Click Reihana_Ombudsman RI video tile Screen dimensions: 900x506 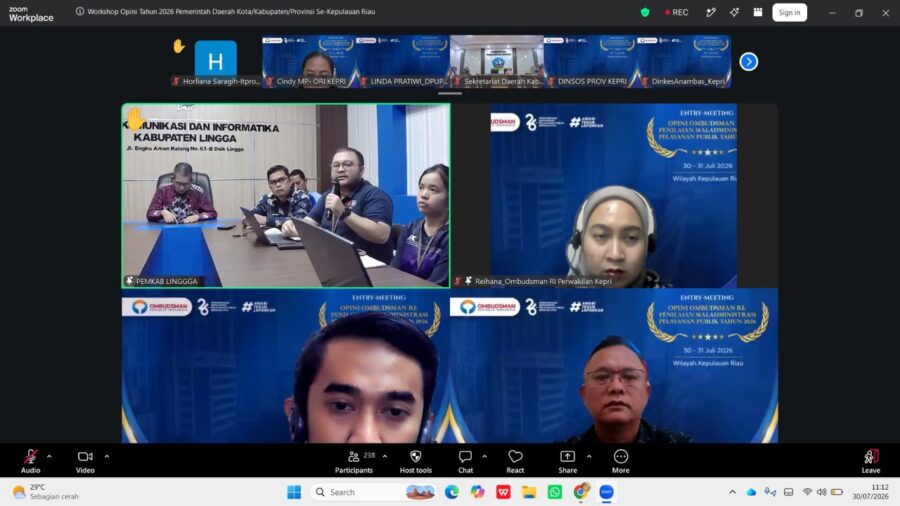[x=614, y=196]
